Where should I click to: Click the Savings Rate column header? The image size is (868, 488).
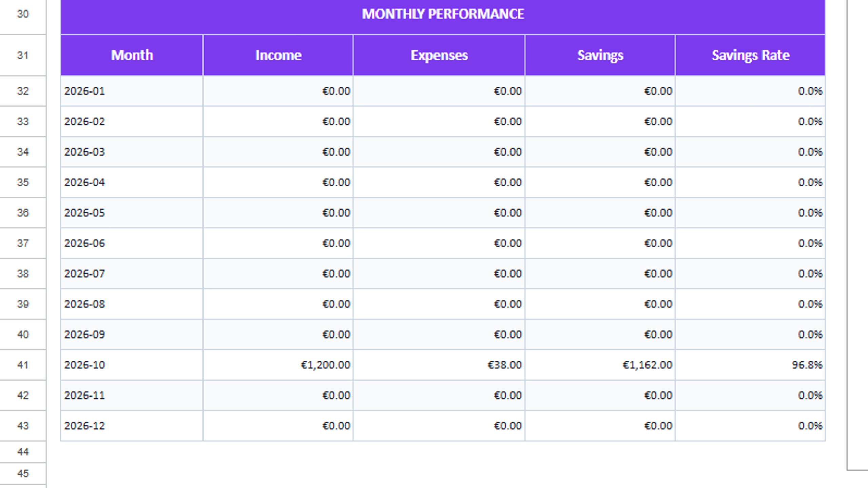click(750, 55)
